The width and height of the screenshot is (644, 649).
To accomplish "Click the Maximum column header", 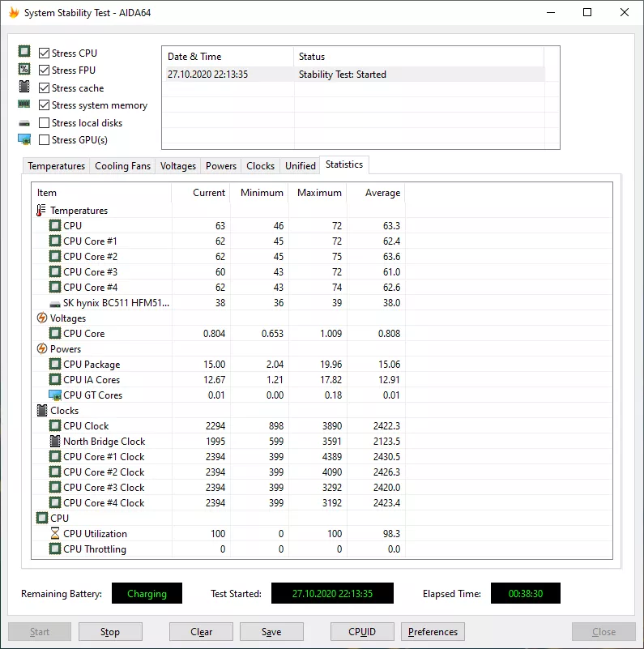I will click(x=318, y=193).
